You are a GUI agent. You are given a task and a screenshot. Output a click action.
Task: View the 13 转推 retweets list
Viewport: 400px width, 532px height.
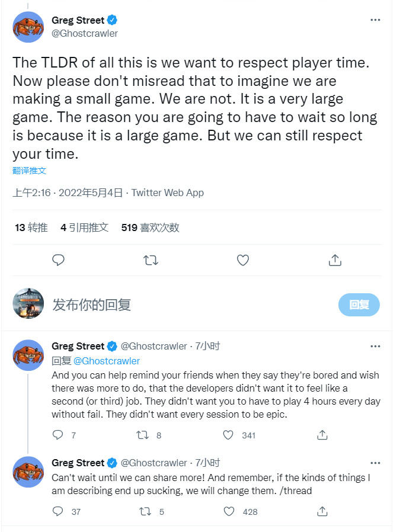[x=31, y=227]
